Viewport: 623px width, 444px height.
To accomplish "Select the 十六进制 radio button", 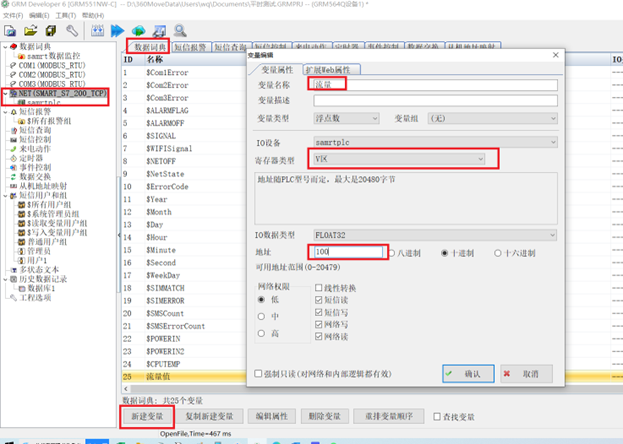I will pyautogui.click(x=497, y=253).
